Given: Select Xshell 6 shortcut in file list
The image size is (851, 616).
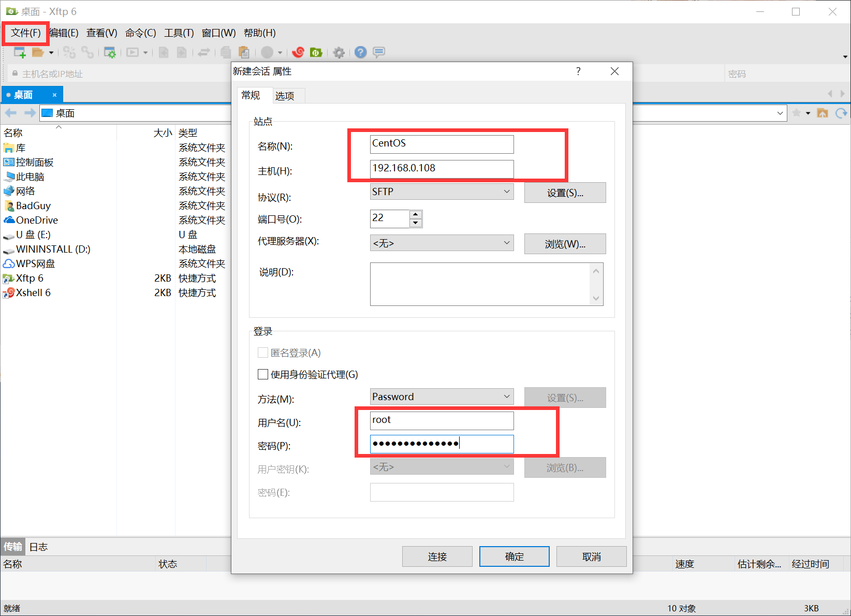Looking at the screenshot, I should [33, 292].
